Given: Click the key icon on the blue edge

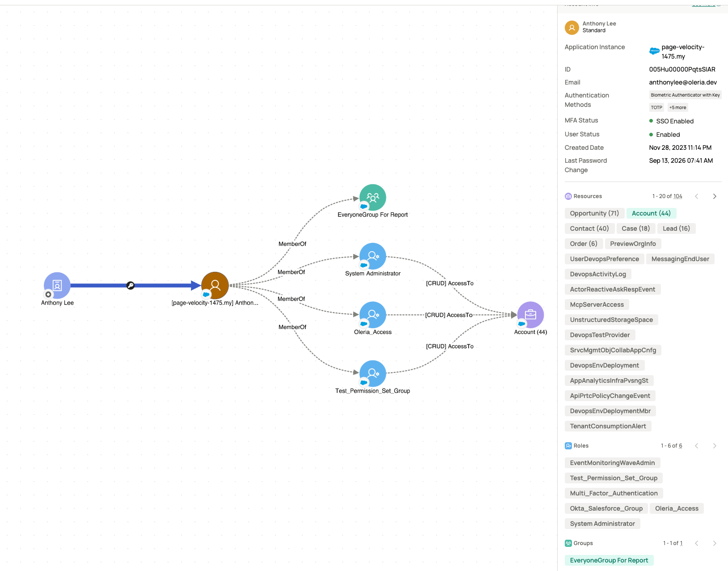Looking at the screenshot, I should pyautogui.click(x=131, y=285).
